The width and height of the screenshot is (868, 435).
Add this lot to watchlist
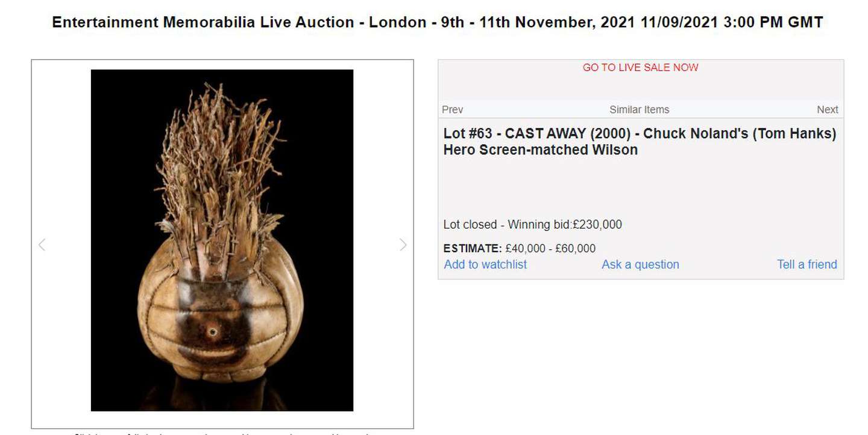485,264
